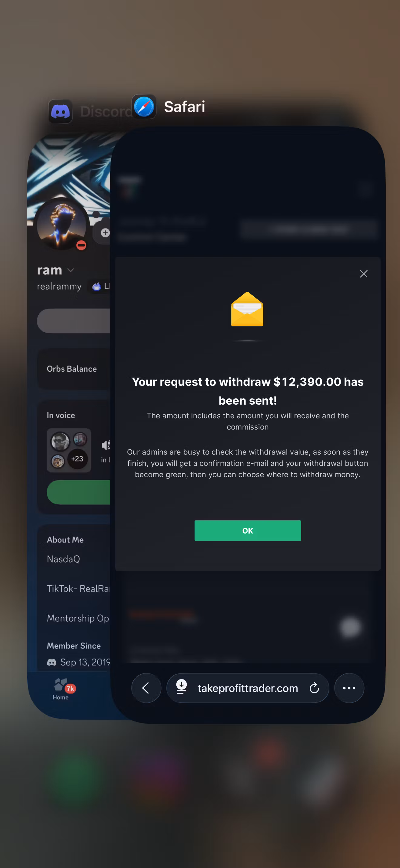Screen dimensions: 400x868
Task: Tap the ram profile avatar
Action: point(62,224)
